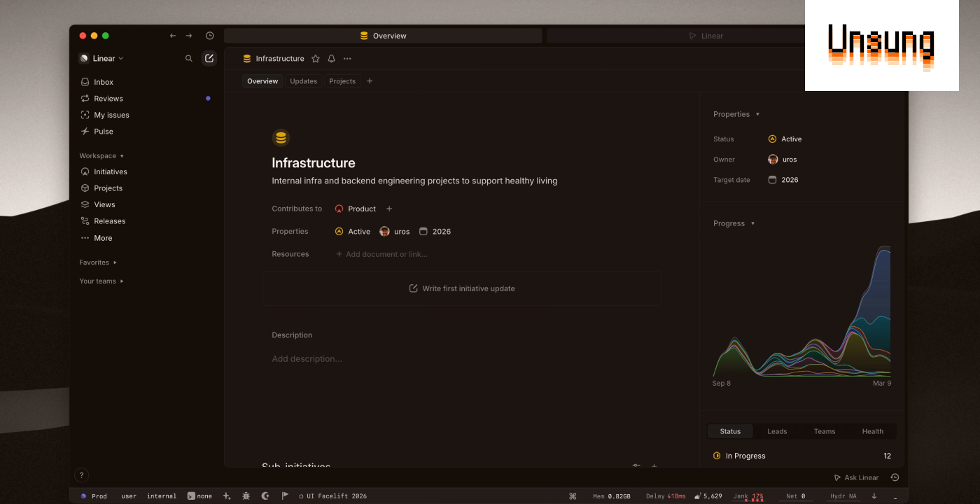Click the Add description field
The height and width of the screenshot is (504, 980).
click(307, 358)
